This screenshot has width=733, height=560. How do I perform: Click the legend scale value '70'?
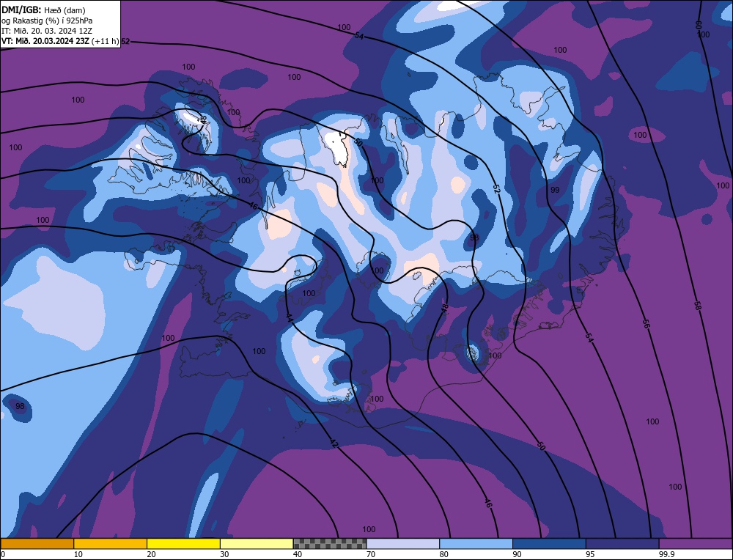click(x=371, y=554)
